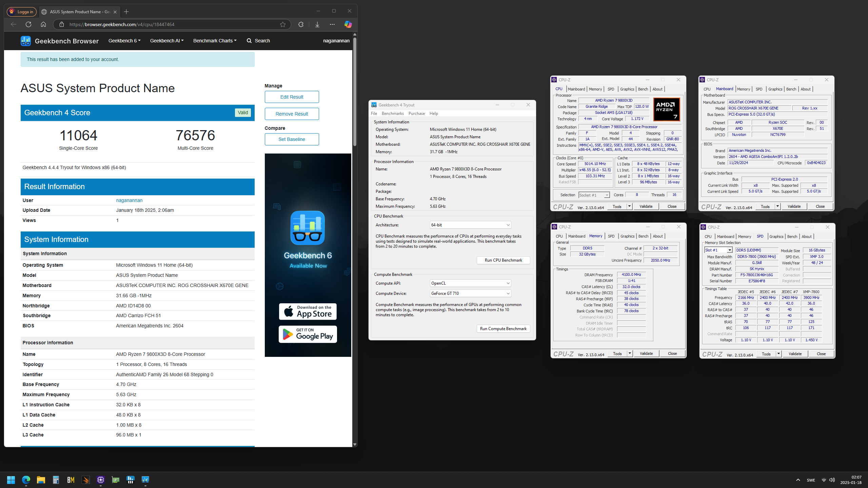The image size is (868, 488).
Task: Open CPU-Z Socket #1 selection dropdown
Action: pyautogui.click(x=594, y=195)
